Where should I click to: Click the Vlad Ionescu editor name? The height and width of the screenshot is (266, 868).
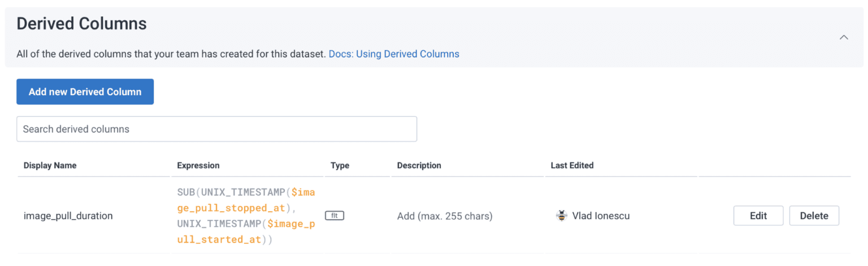[601, 216]
